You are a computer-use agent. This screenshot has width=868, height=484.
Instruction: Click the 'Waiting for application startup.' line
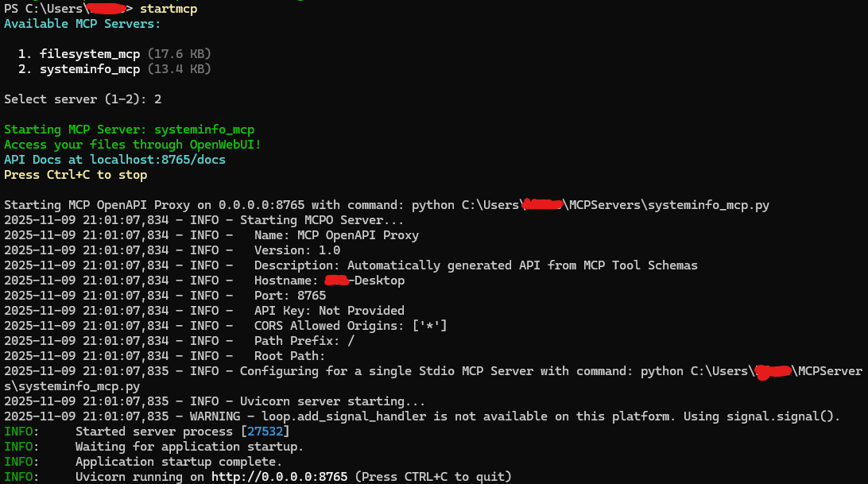pyautogui.click(x=189, y=447)
